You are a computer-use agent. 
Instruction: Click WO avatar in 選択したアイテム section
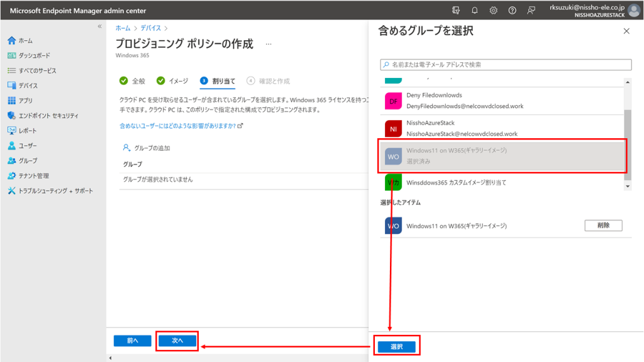393,226
